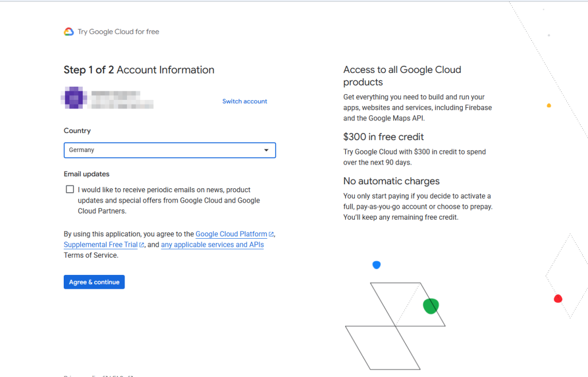Click the external link icon after Google Cloud Platform

click(x=271, y=234)
